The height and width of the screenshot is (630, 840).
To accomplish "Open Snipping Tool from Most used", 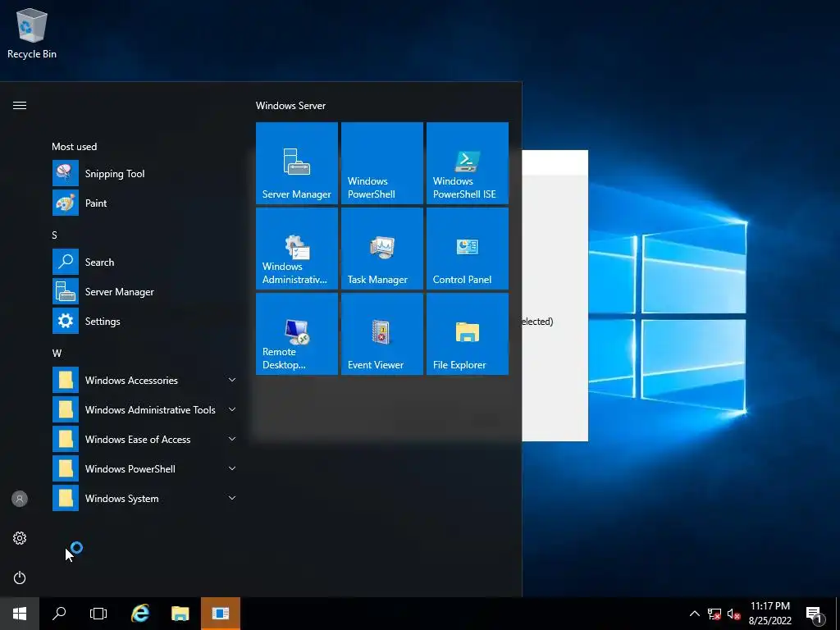I will tap(144, 174).
